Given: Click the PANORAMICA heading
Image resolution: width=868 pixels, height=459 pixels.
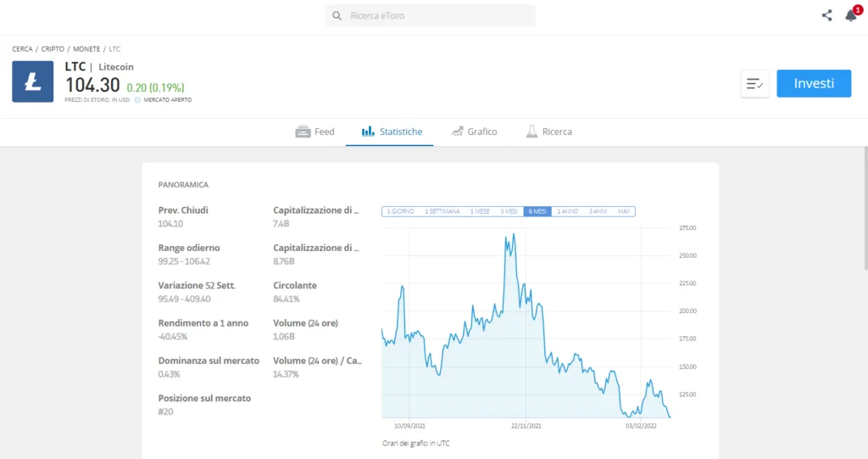Looking at the screenshot, I should pos(183,185).
